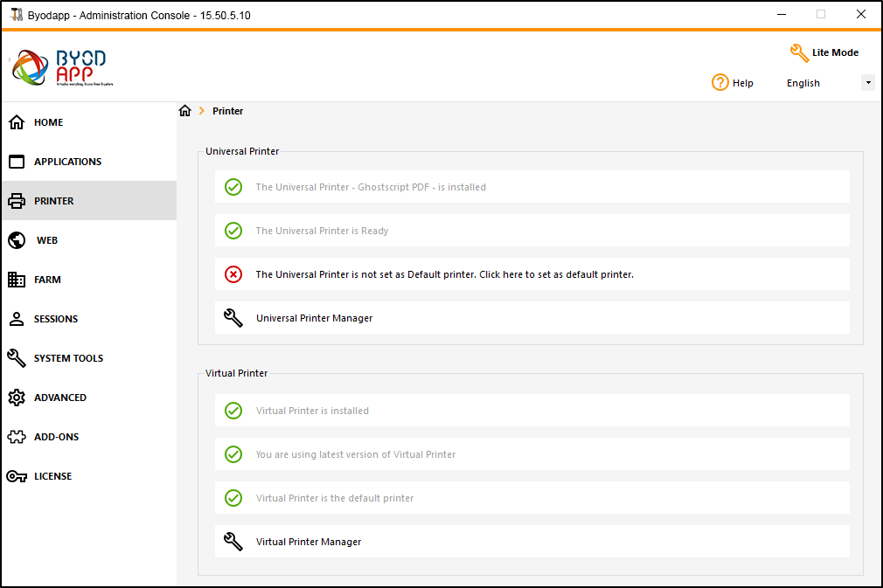Click the Applications window icon in sidebar
Image resolution: width=883 pixels, height=588 pixels.
[x=17, y=162]
